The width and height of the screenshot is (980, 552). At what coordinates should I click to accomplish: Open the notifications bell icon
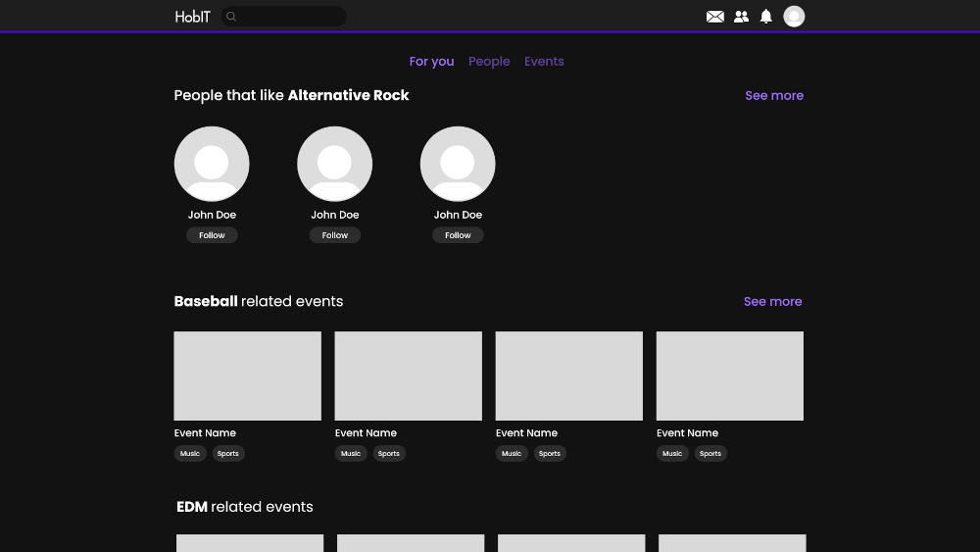(x=766, y=17)
